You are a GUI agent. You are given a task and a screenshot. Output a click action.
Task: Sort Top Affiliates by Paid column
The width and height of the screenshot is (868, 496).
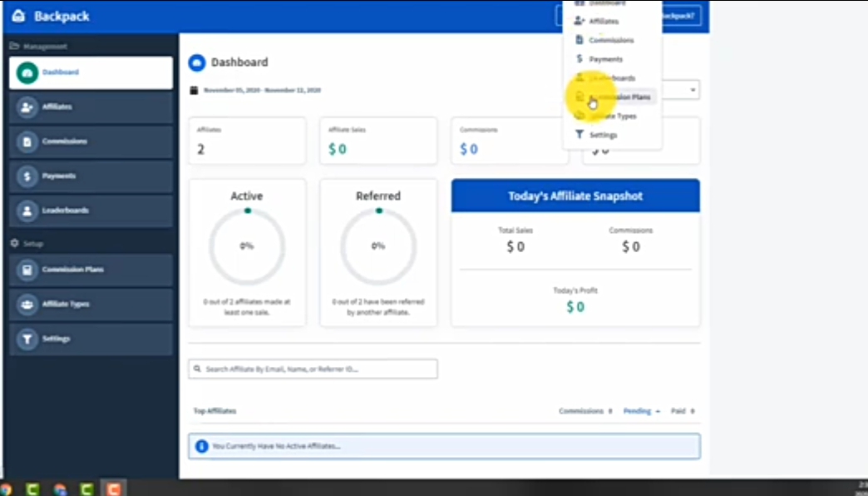(x=683, y=411)
